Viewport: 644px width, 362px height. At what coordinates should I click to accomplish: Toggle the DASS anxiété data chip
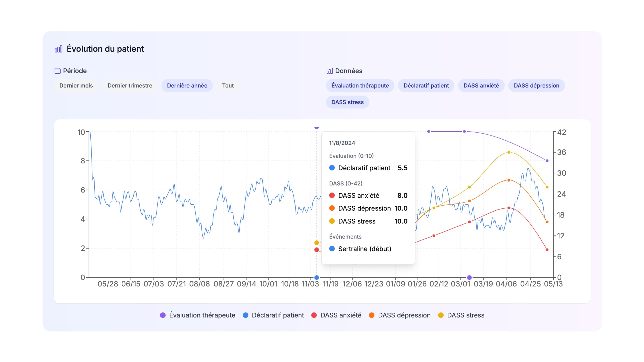click(x=481, y=86)
